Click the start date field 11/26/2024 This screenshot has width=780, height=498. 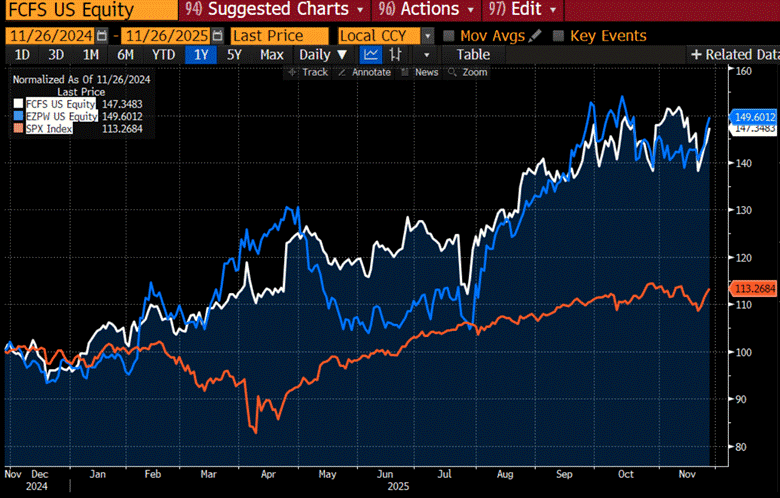click(51, 36)
